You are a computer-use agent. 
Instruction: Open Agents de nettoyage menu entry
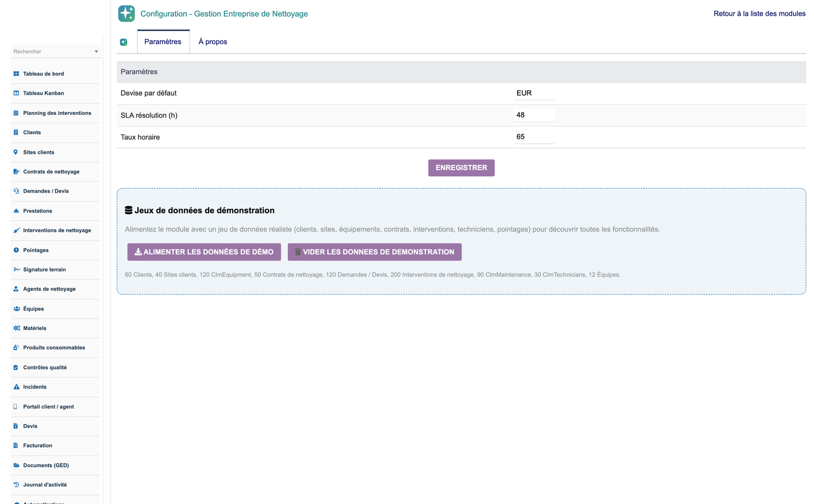[49, 289]
